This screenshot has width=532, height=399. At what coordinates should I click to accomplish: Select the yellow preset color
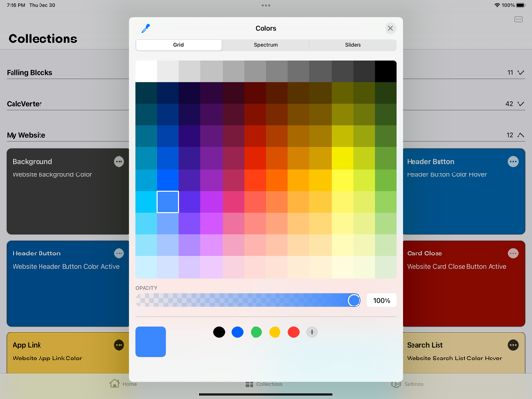(x=275, y=332)
